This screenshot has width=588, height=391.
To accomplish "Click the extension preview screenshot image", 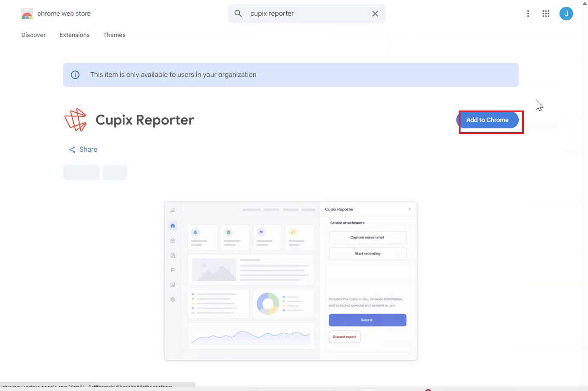I will pos(291,281).
